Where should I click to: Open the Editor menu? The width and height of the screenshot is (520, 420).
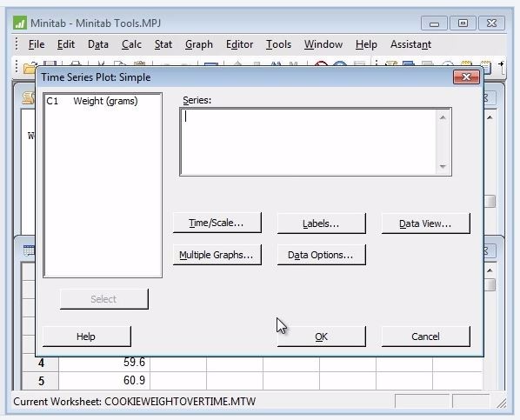pyautogui.click(x=239, y=44)
